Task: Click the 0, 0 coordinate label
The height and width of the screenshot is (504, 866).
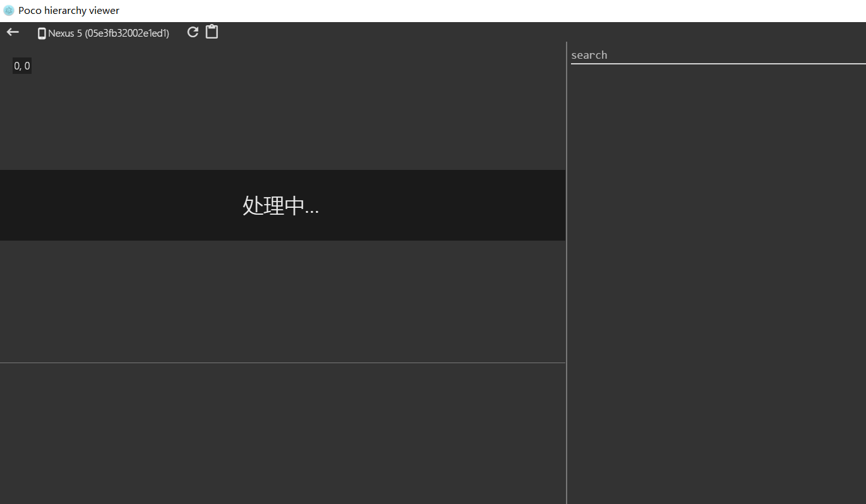Action: click(22, 66)
